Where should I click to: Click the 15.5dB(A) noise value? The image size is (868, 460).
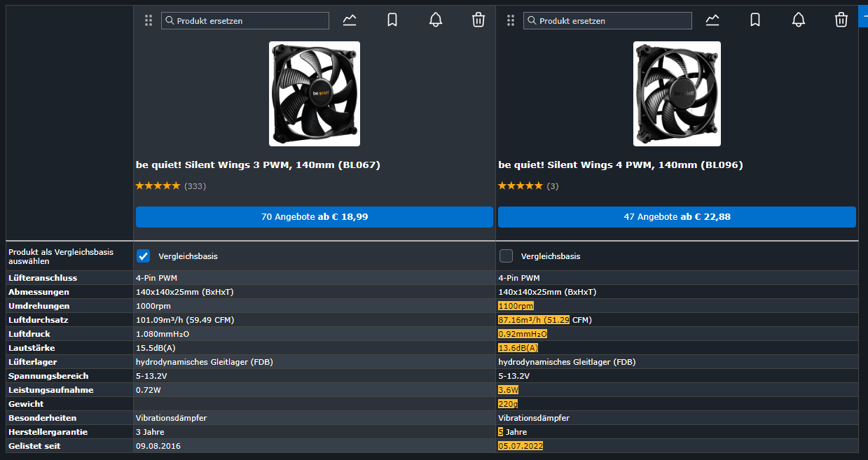156,348
